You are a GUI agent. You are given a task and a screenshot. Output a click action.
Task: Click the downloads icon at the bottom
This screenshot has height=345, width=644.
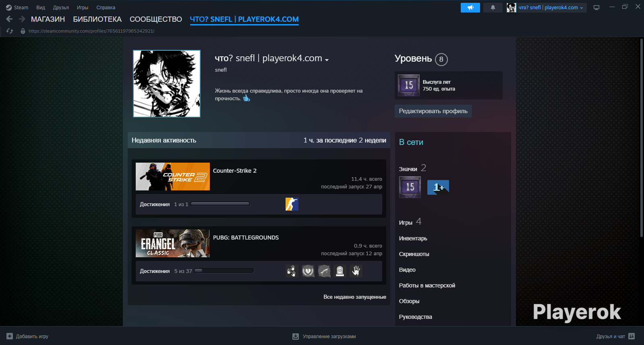296,336
